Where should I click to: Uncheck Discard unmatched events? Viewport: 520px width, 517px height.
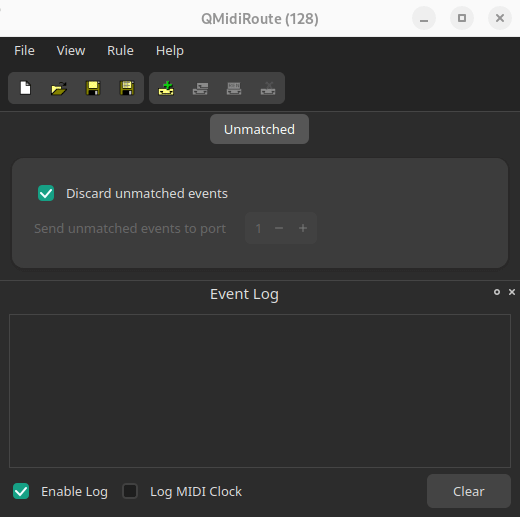point(46,193)
